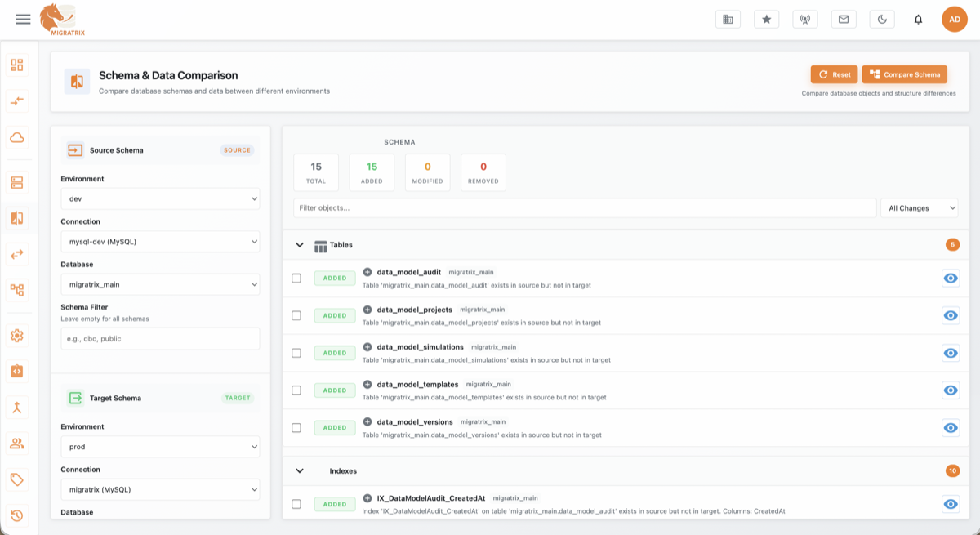This screenshot has width=980, height=535.
Task: Open the history clock icon in sidebar
Action: [x=17, y=515]
